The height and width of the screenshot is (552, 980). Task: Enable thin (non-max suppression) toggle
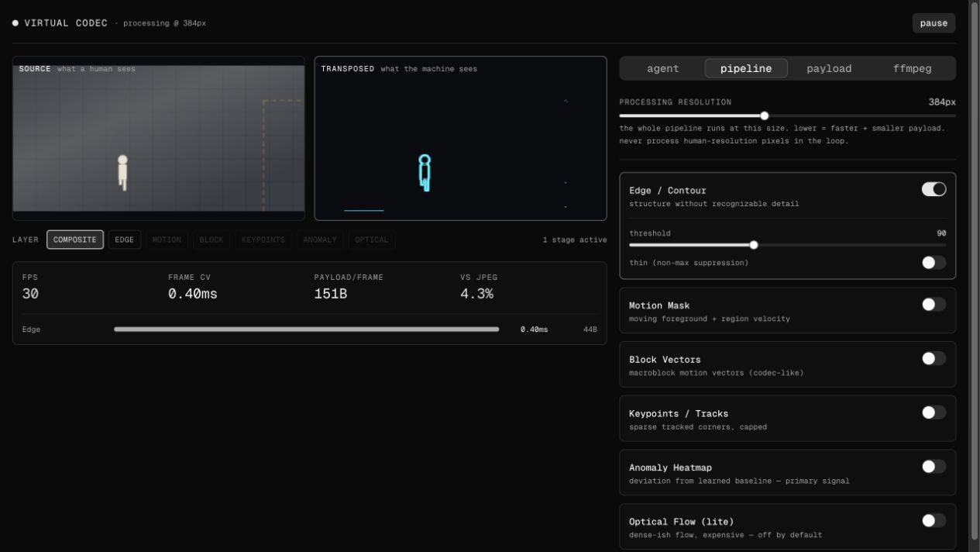pyautogui.click(x=934, y=262)
